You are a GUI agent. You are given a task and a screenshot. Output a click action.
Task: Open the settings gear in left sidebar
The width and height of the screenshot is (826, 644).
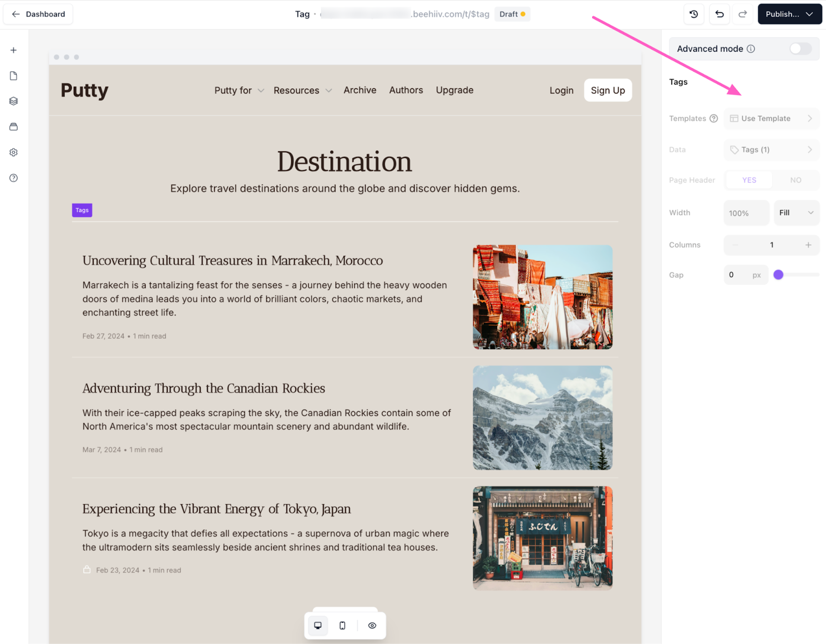[13, 152]
